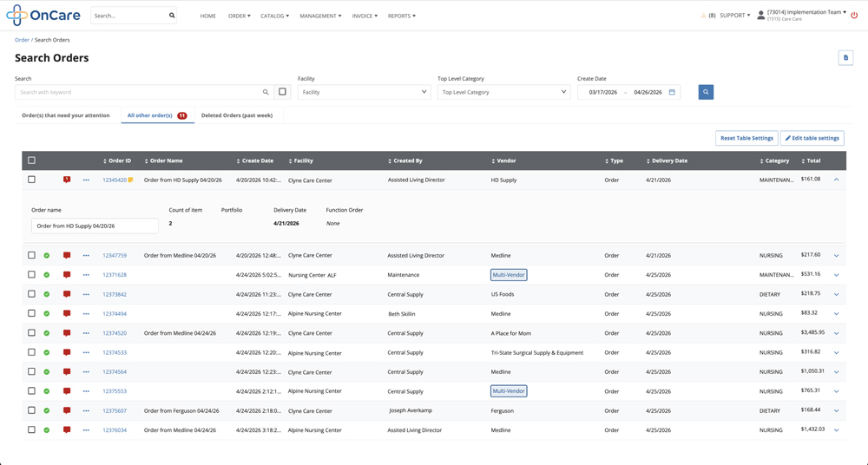Image resolution: width=868 pixels, height=465 pixels.
Task: Expand details of order 12347759
Action: pyautogui.click(x=837, y=256)
